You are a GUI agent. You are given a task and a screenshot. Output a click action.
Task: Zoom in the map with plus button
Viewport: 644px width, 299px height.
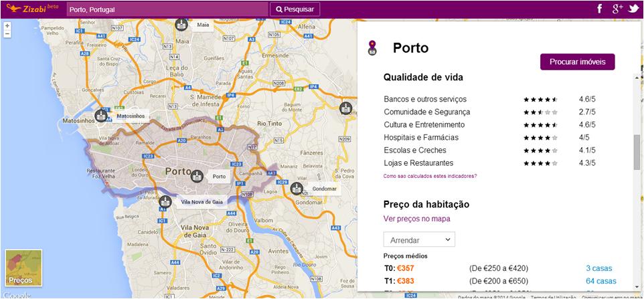pyautogui.click(x=7, y=26)
